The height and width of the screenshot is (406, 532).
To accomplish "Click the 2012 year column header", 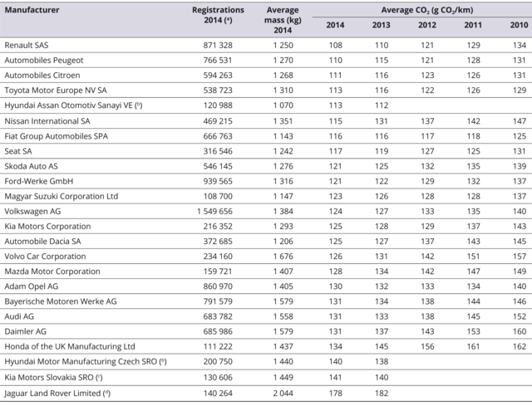I will click(426, 25).
